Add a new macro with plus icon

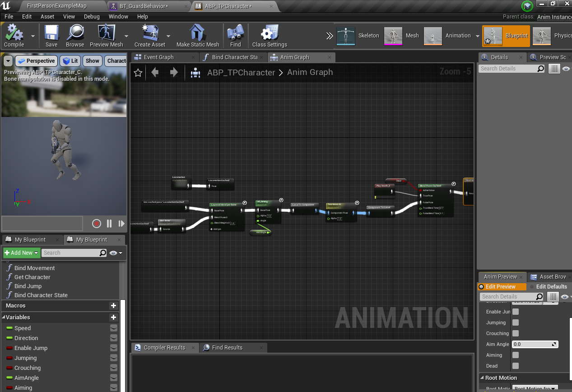114,306
